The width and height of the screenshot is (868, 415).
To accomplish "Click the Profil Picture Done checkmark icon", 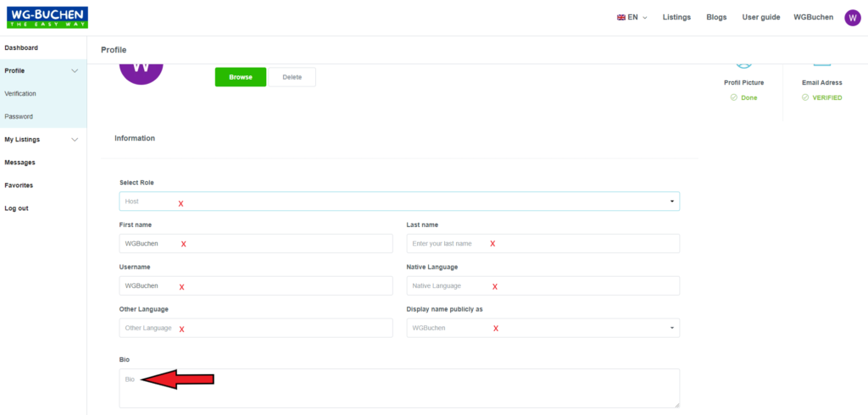I will (733, 97).
